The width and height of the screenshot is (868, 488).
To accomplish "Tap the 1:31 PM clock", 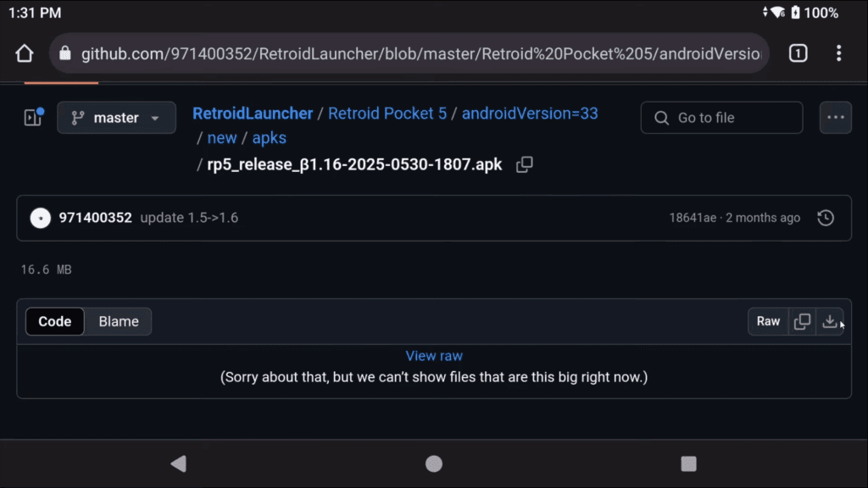I will point(35,13).
